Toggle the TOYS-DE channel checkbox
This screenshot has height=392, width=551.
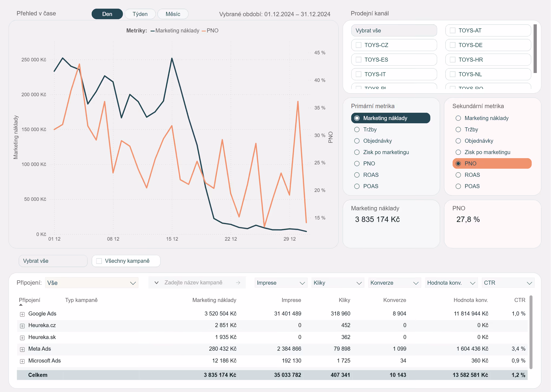453,45
